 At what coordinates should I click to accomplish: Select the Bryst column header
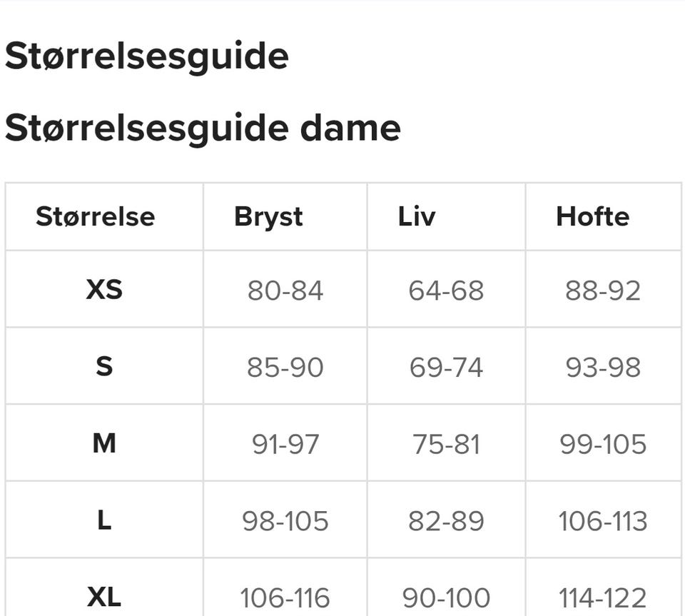point(268,216)
